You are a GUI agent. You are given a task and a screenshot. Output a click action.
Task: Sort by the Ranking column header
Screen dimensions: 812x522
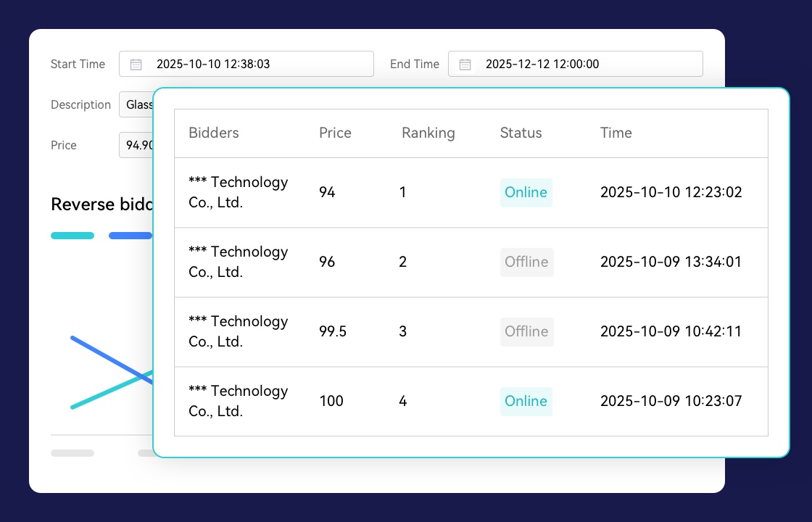coord(428,133)
